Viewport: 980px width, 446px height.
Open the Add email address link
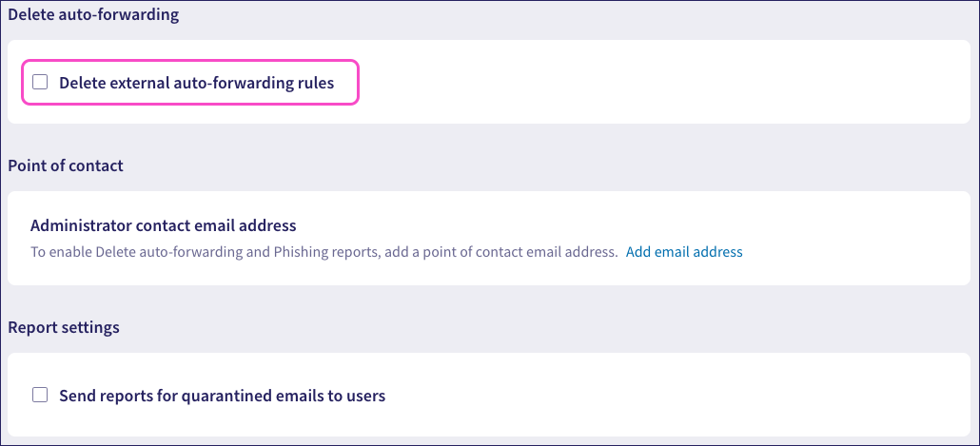click(x=684, y=252)
